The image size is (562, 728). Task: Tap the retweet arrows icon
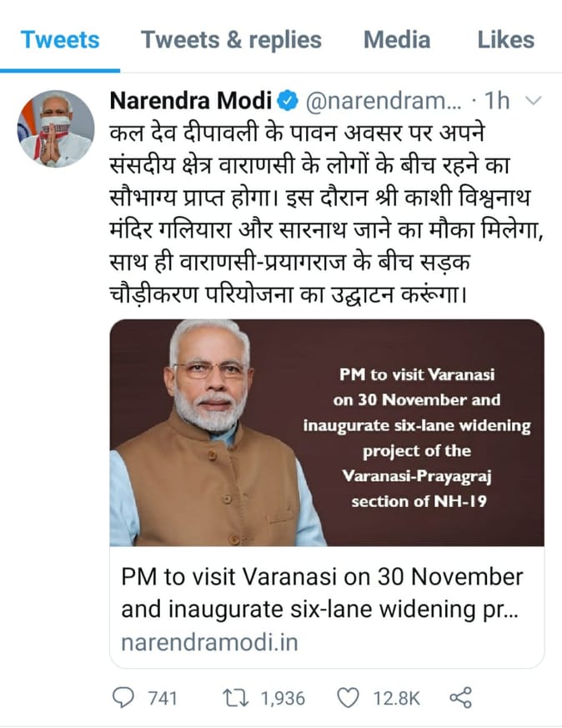click(x=236, y=697)
